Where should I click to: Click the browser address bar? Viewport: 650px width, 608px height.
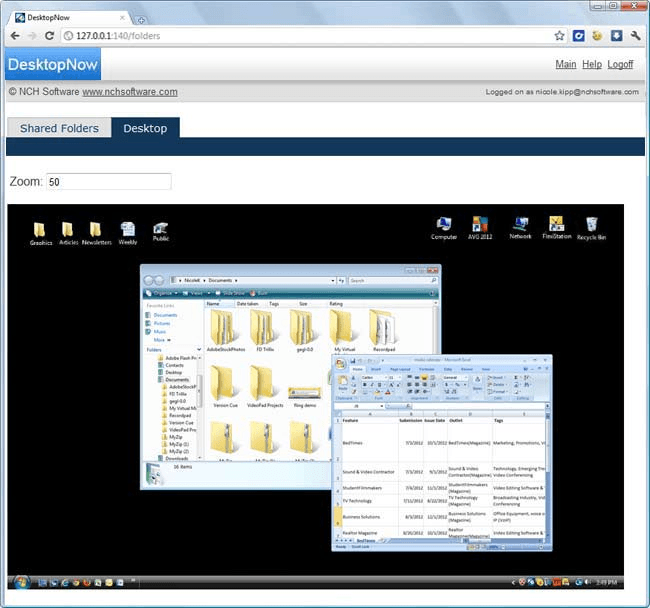point(300,36)
